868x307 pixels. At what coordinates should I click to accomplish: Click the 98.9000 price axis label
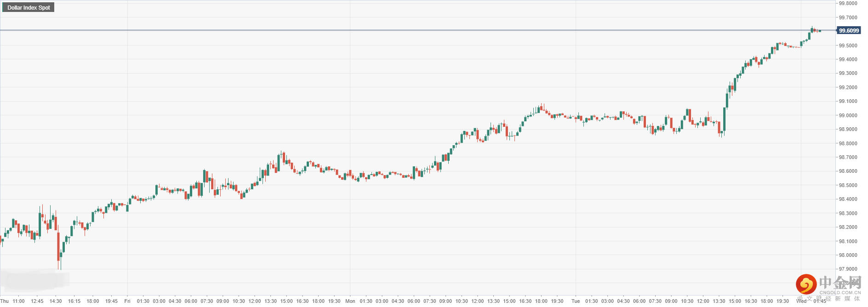(848, 129)
